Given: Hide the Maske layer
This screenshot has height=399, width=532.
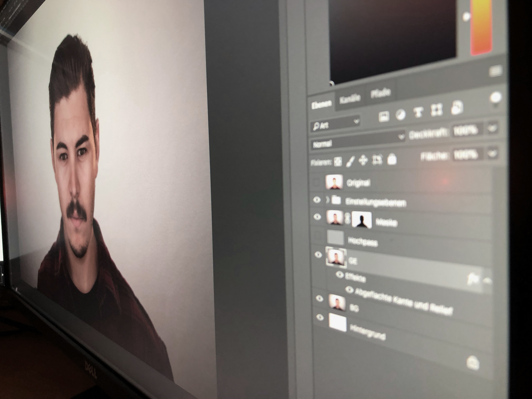Looking at the screenshot, I should tap(317, 217).
